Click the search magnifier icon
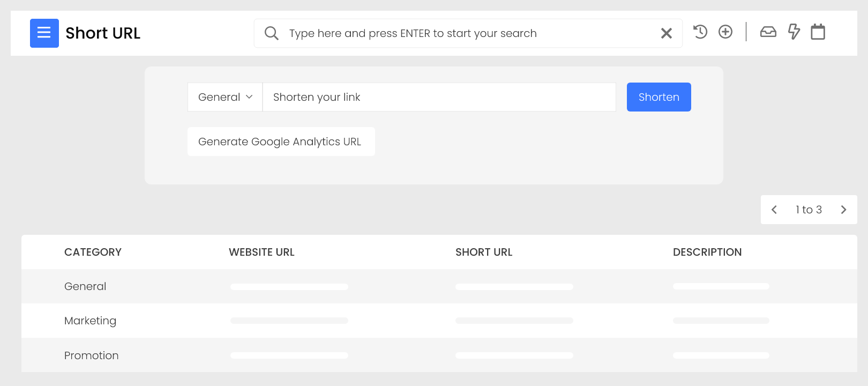This screenshot has height=386, width=868. point(272,33)
